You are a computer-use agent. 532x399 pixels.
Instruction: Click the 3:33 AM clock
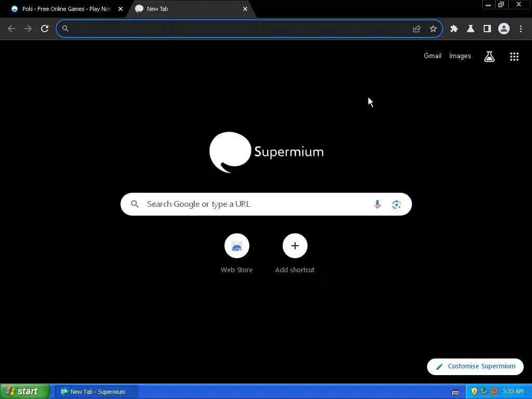point(513,392)
